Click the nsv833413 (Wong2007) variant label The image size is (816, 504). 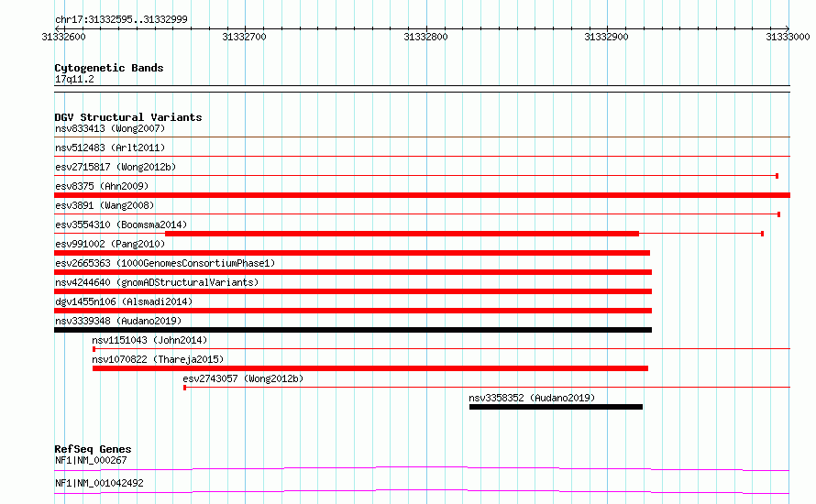pyautogui.click(x=110, y=128)
